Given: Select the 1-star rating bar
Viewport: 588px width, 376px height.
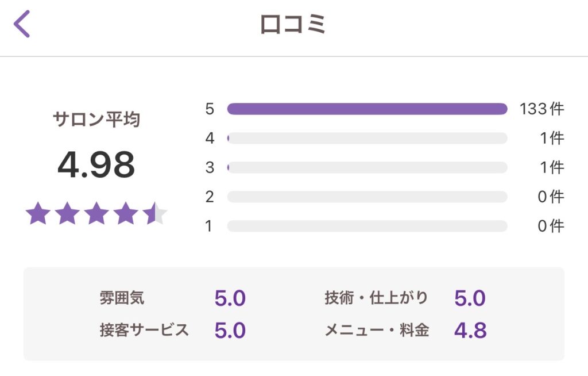Looking at the screenshot, I should pyautogui.click(x=367, y=226).
